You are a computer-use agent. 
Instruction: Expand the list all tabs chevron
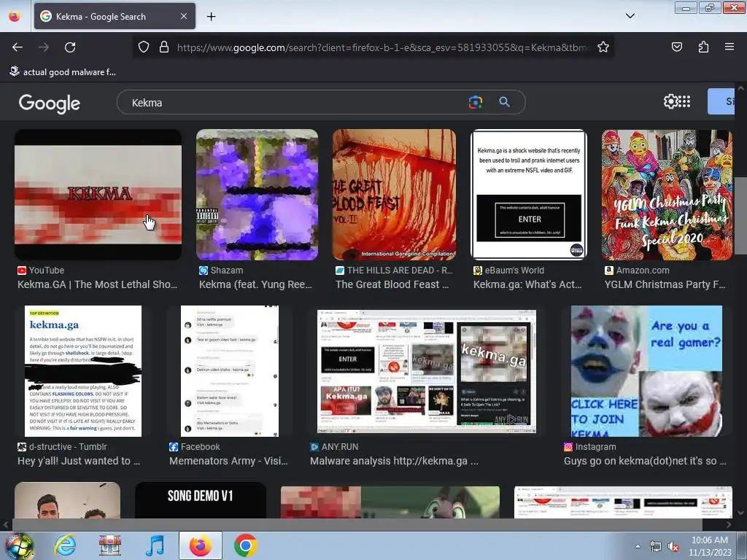[630, 16]
